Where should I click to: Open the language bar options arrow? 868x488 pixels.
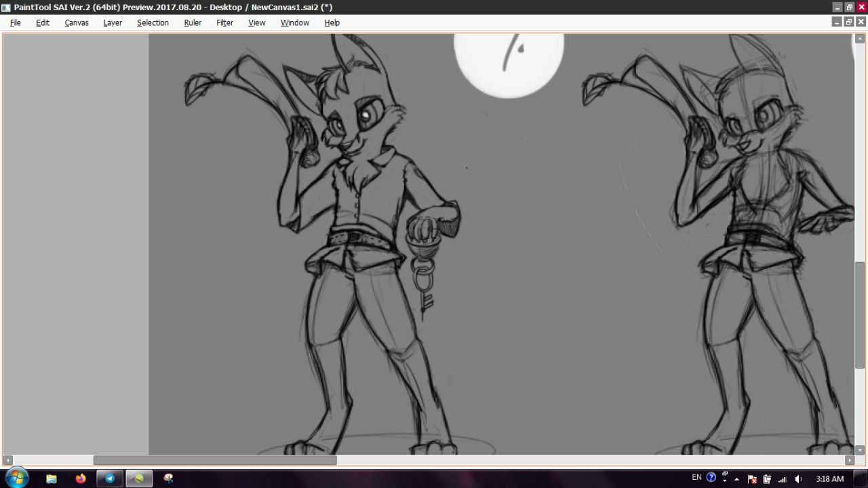(x=725, y=481)
